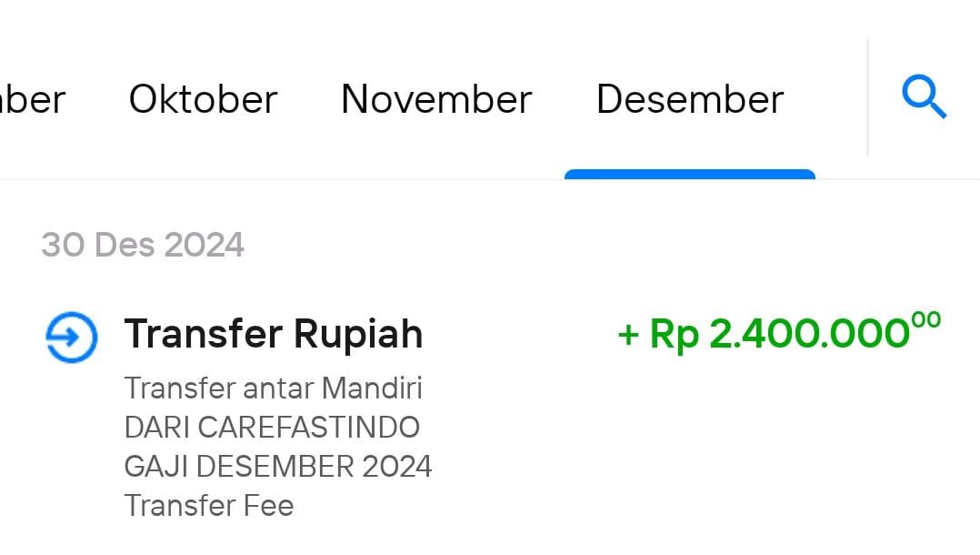Click the Transfer antar Mandiri description line
The width and height of the screenshot is (980, 555).
(x=273, y=388)
